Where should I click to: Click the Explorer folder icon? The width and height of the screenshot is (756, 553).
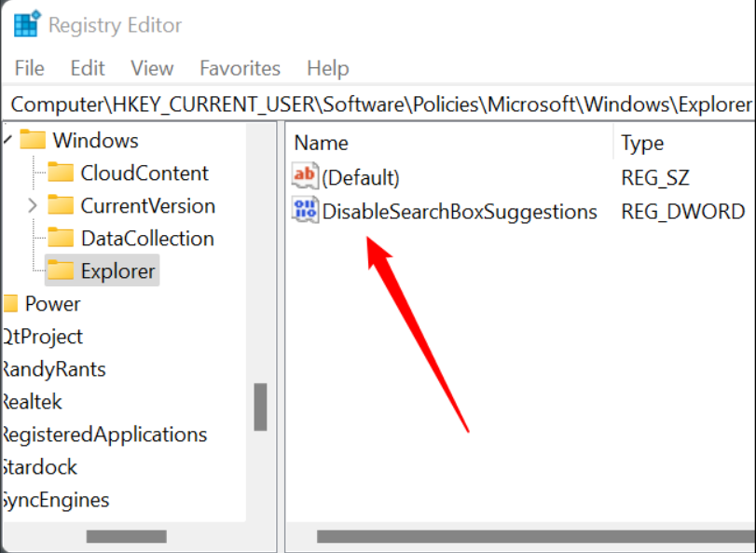(61, 270)
